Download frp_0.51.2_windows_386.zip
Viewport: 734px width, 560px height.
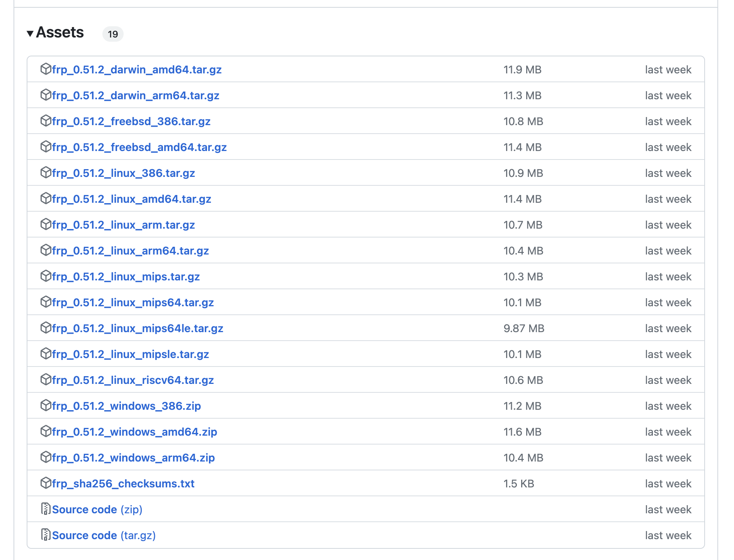click(x=127, y=406)
